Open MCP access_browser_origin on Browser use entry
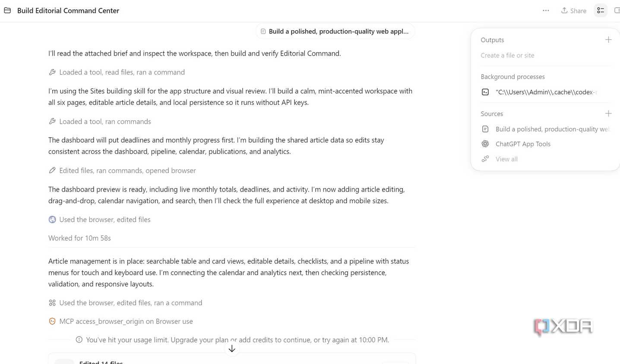This screenshot has width=620, height=364. coord(120,321)
